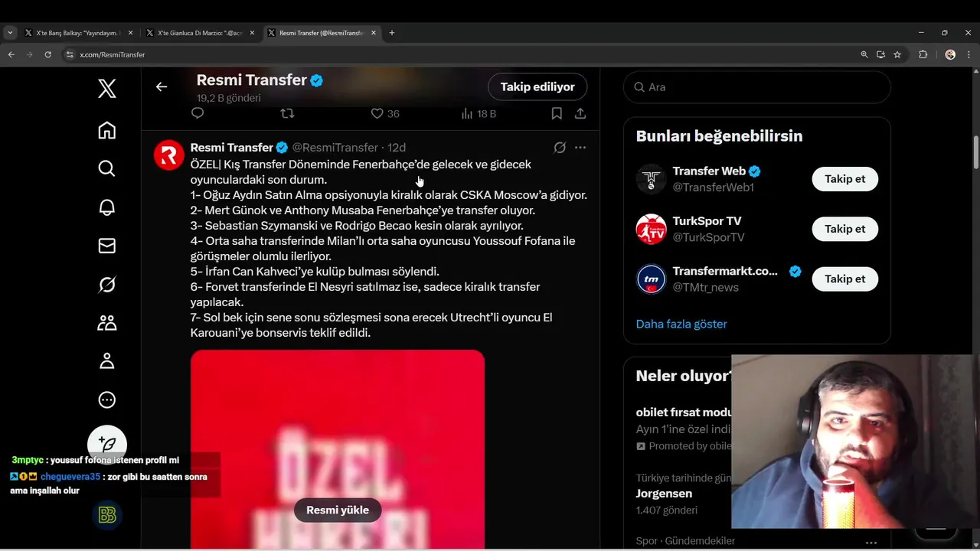Click Daha fazla göster link
Screen dimensions: 980x551
pos(681,324)
